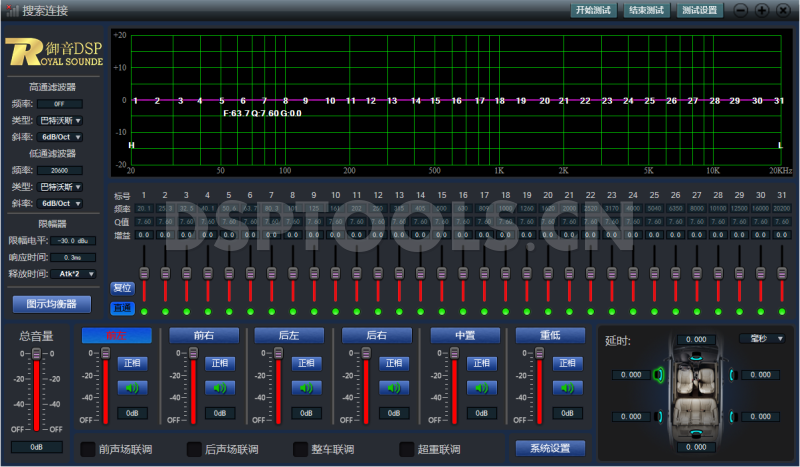Mute the 前左 channel speaker icon
800x467 pixels.
click(132, 388)
